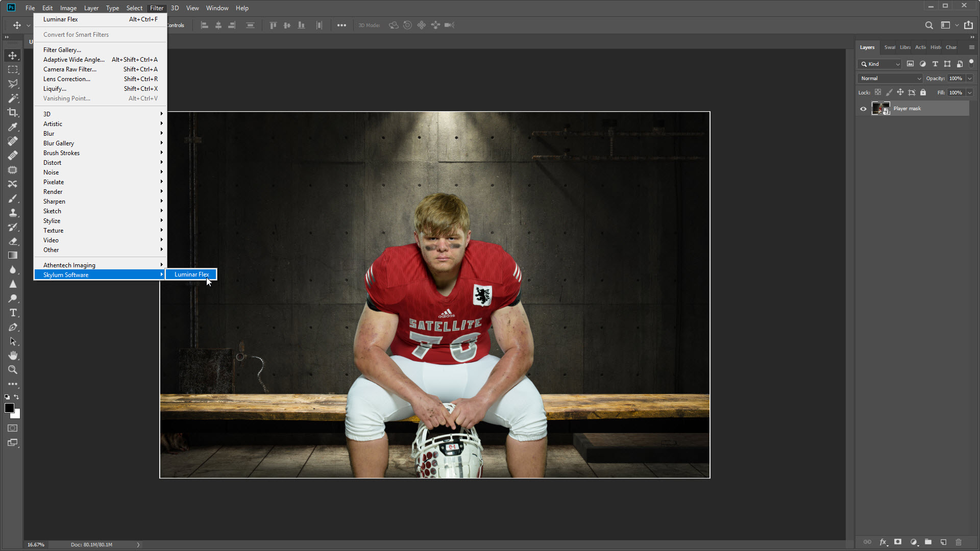Click the foreground color swatch
Viewport: 980px width, 551px height.
pyautogui.click(x=9, y=408)
